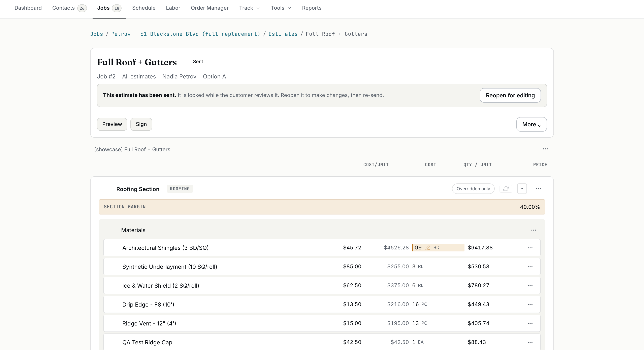Toggle the Overridden only filter
The image size is (644, 350).
473,189
